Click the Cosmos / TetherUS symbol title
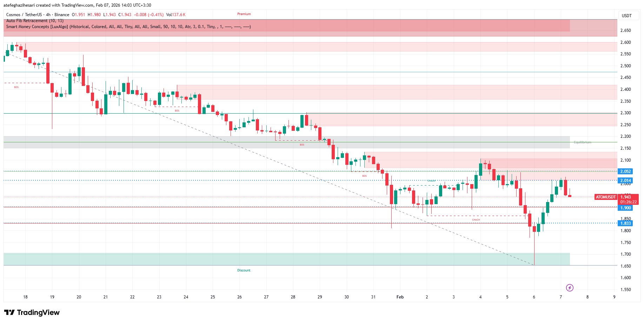 click(24, 15)
